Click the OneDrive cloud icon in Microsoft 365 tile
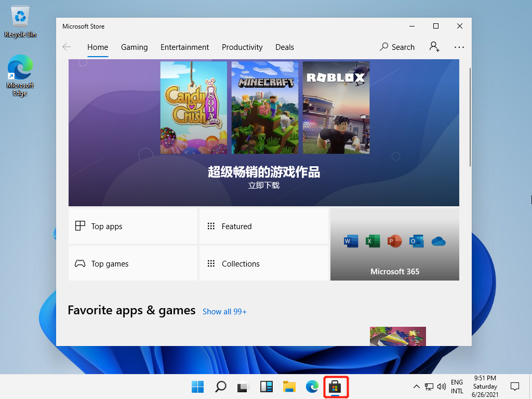The height and width of the screenshot is (399, 532). 438,242
